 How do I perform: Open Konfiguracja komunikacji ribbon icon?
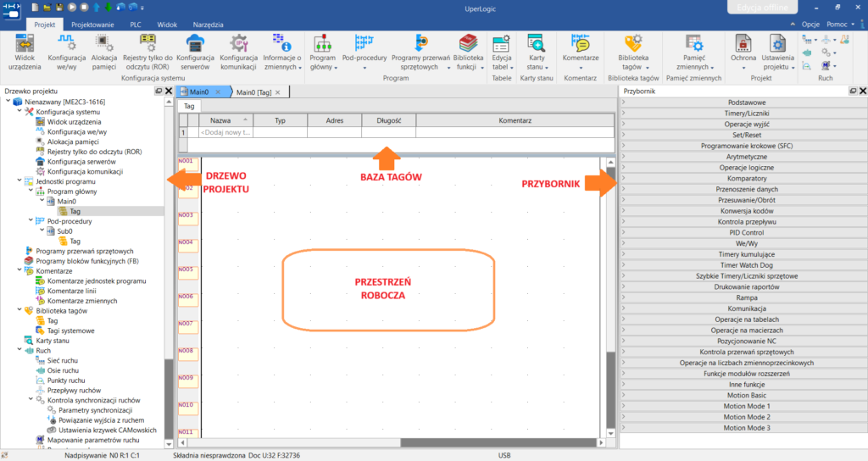[x=238, y=53]
